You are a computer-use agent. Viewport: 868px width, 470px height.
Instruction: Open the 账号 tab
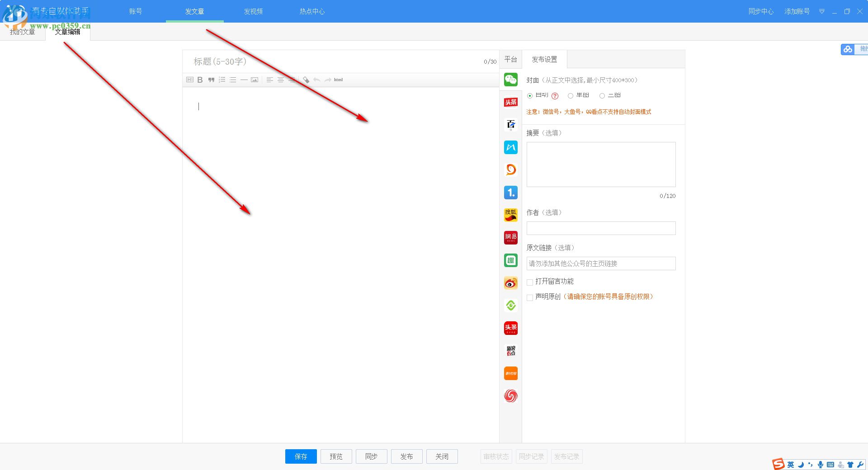[136, 11]
